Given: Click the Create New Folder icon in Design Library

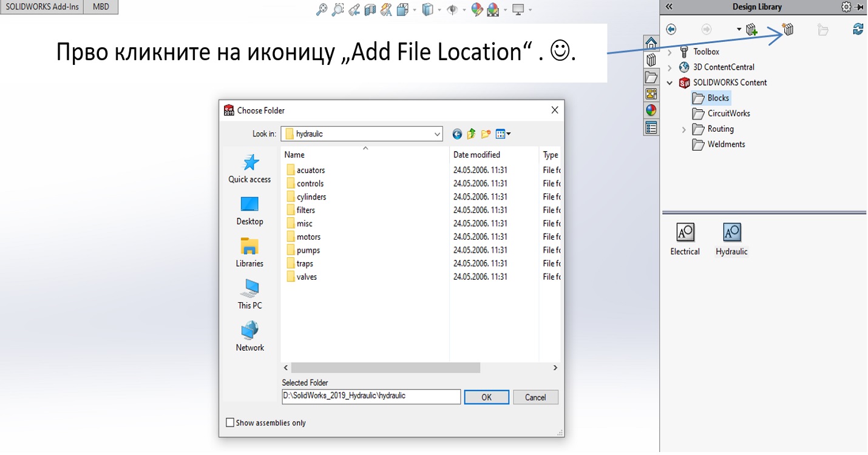Looking at the screenshot, I should [822, 30].
